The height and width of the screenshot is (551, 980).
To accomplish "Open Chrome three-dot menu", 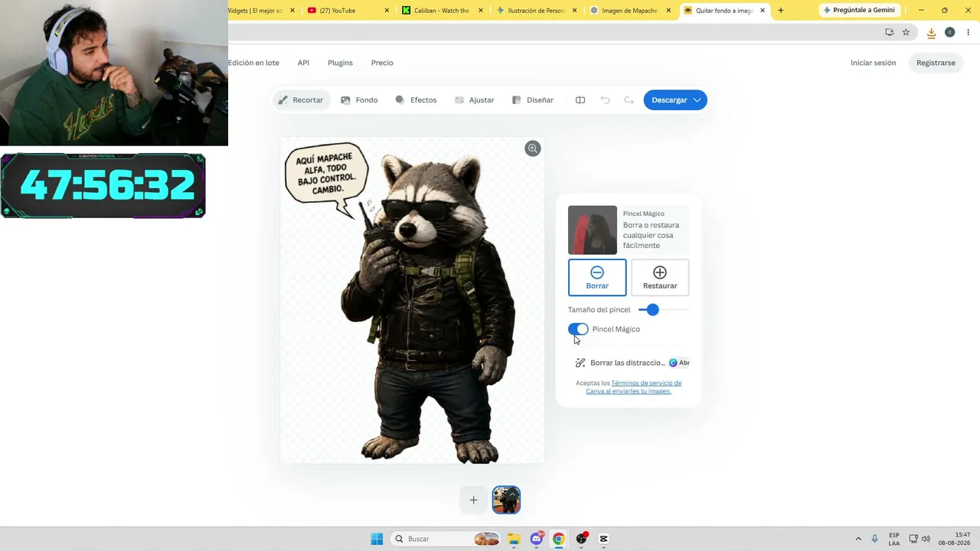I will coord(968,32).
